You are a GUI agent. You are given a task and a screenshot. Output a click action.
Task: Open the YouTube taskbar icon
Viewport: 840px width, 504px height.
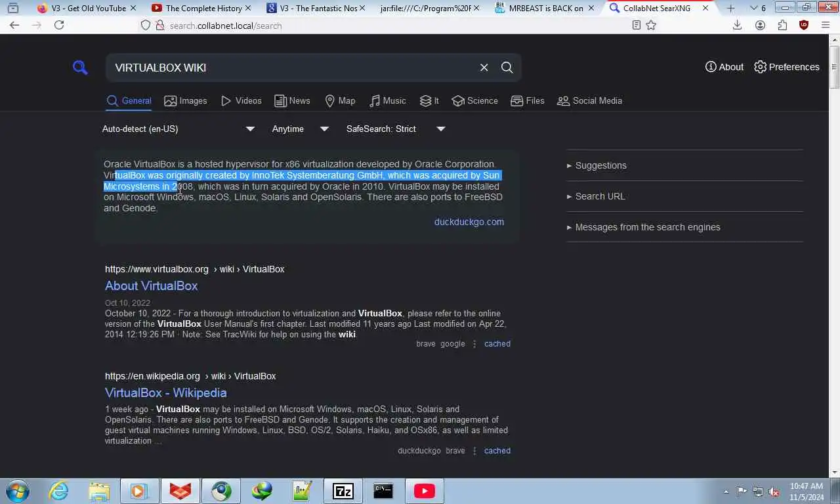point(424,491)
